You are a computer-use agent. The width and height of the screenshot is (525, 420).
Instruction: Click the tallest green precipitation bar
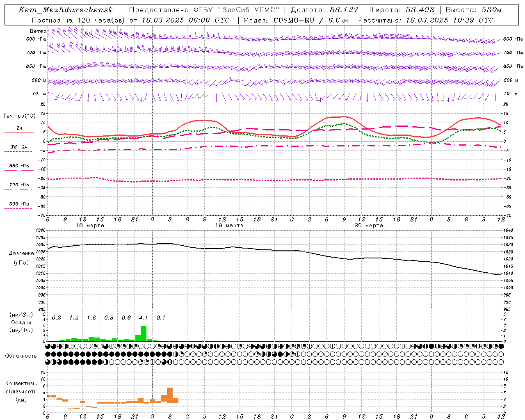click(x=144, y=334)
